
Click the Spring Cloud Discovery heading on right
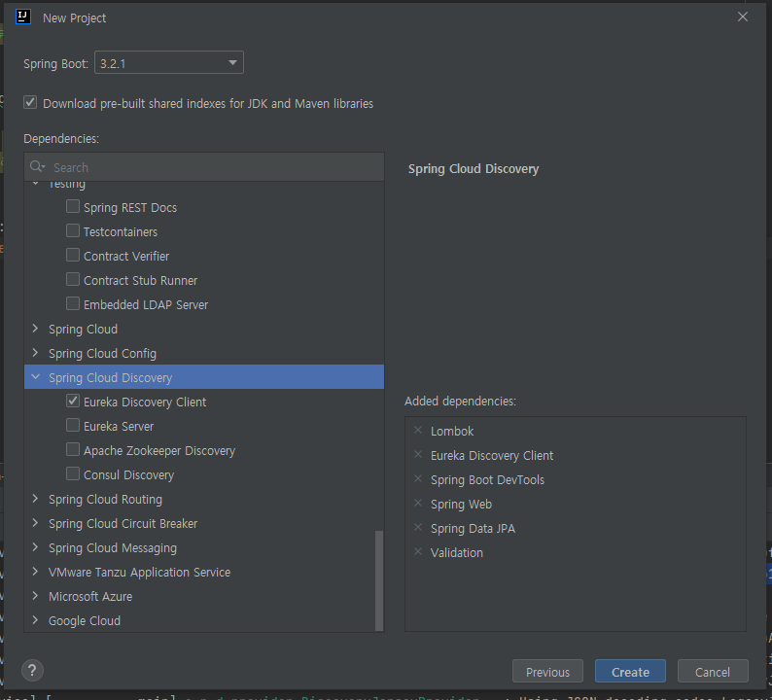tap(474, 169)
